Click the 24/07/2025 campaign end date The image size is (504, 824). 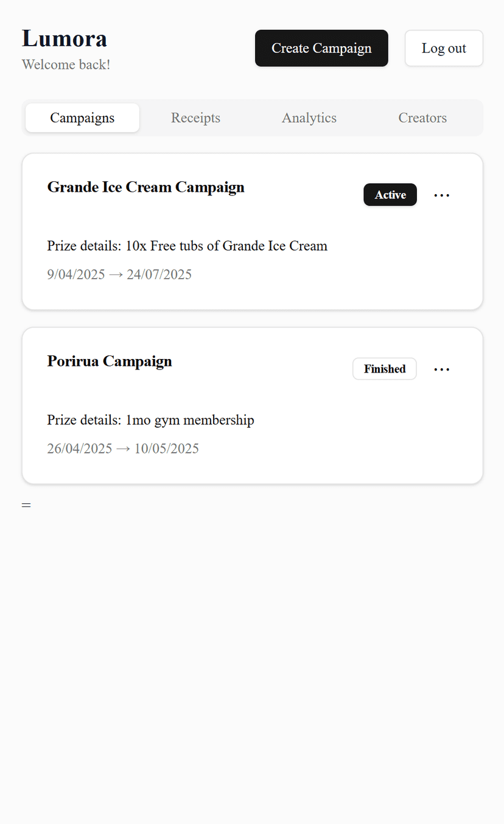tap(159, 274)
